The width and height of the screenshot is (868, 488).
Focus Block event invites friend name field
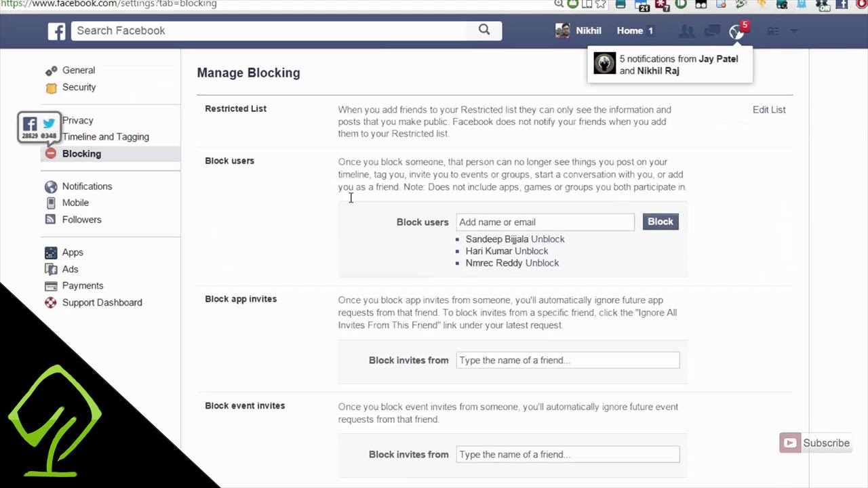[x=568, y=455]
